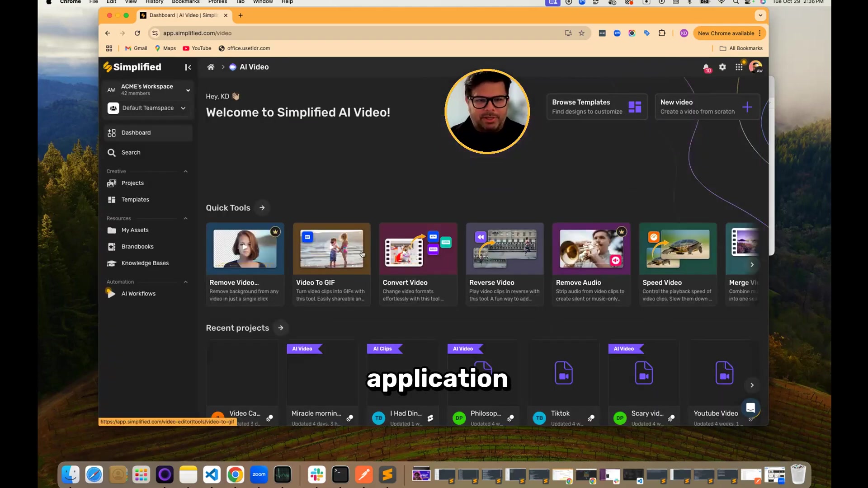Open a new Chrome tab
The image size is (868, 488).
click(241, 15)
